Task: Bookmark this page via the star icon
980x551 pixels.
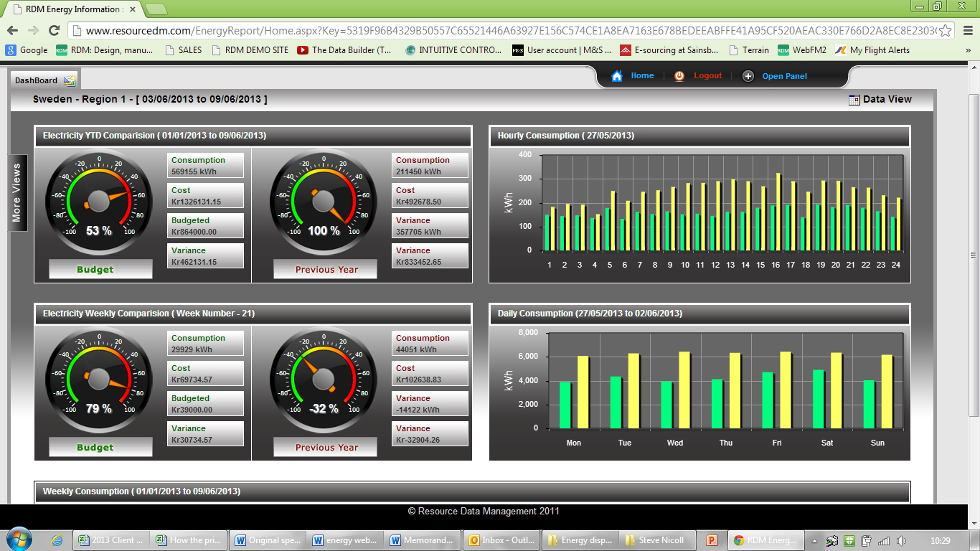Action: click(x=945, y=31)
